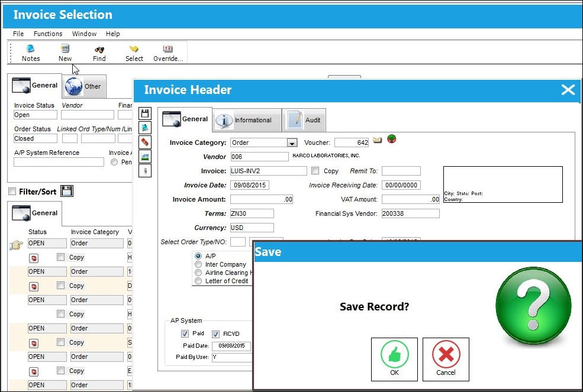
Task: Click the red icon under the first OPEN row
Action: click(x=34, y=258)
